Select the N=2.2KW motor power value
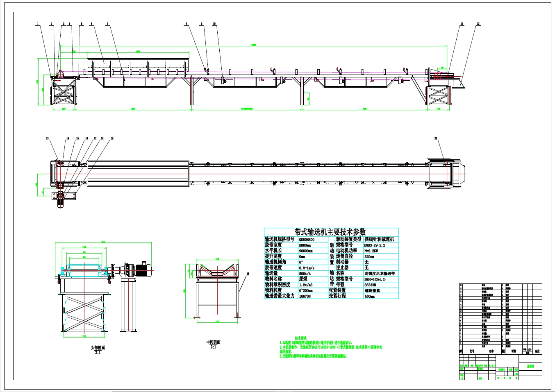This screenshot has width=555, height=392. coord(371,251)
